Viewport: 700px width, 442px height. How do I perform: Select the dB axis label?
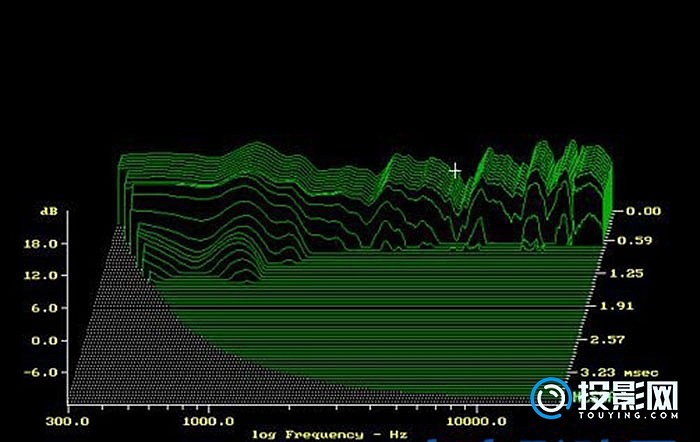click(x=48, y=212)
